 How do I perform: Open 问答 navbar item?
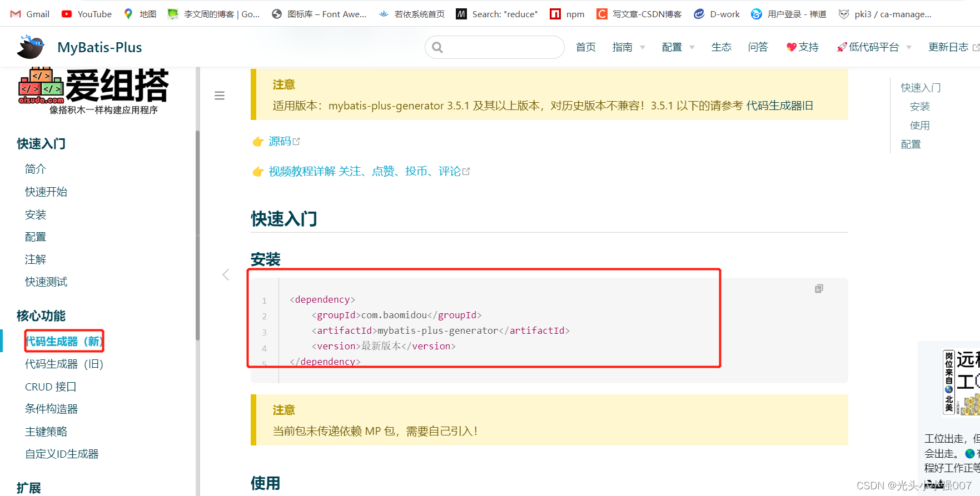(758, 47)
